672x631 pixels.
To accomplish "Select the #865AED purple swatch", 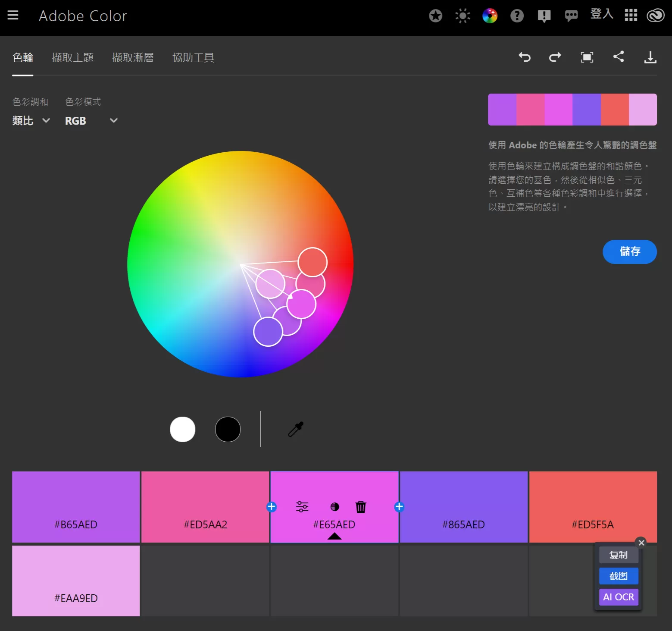I will (x=463, y=507).
